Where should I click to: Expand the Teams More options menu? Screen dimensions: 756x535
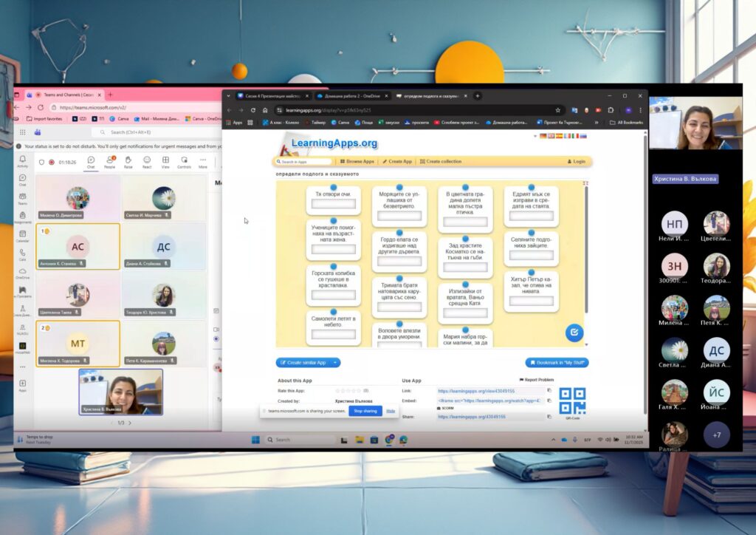(x=202, y=161)
